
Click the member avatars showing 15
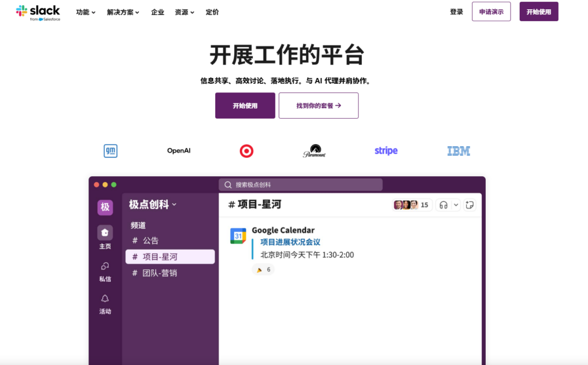tap(408, 204)
